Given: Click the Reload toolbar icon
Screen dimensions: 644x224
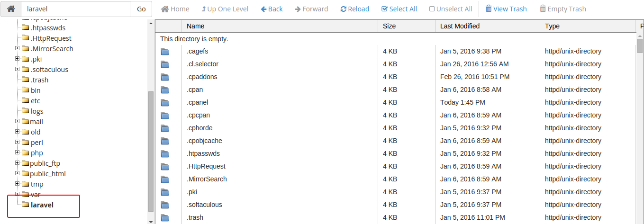Looking at the screenshot, I should pos(344,9).
